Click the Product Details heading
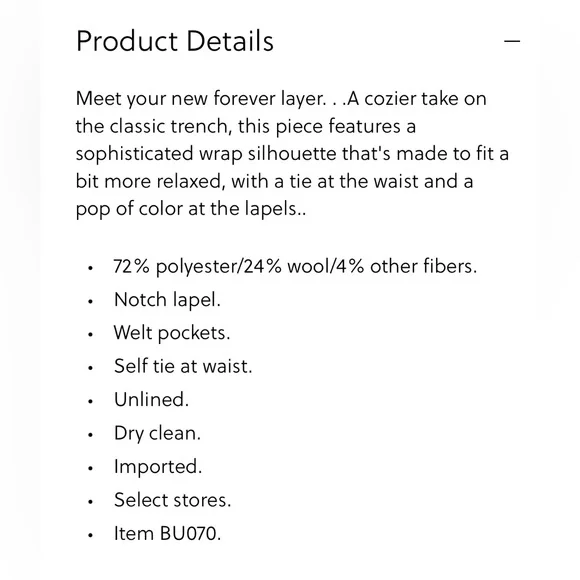 pos(175,41)
